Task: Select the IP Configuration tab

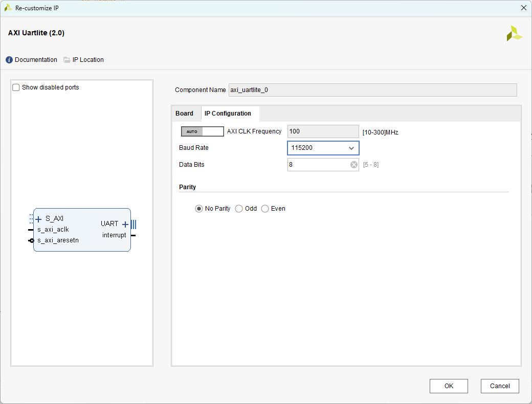Action: (x=228, y=114)
